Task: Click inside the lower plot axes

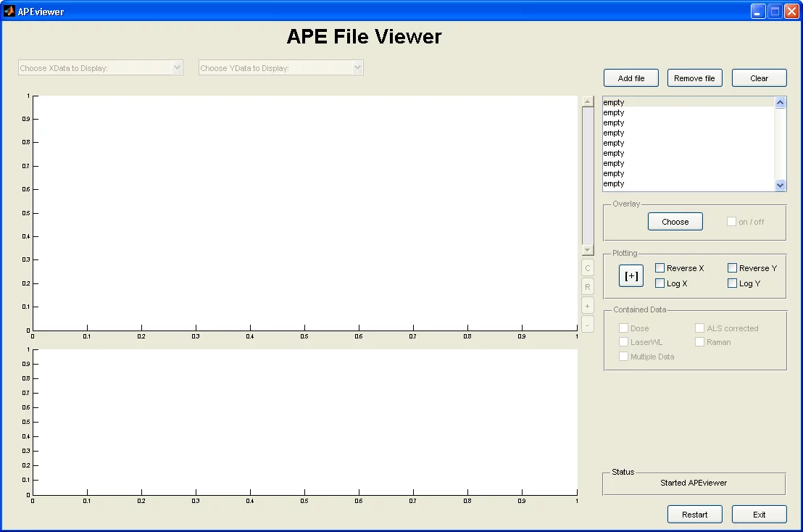Action: click(305, 422)
